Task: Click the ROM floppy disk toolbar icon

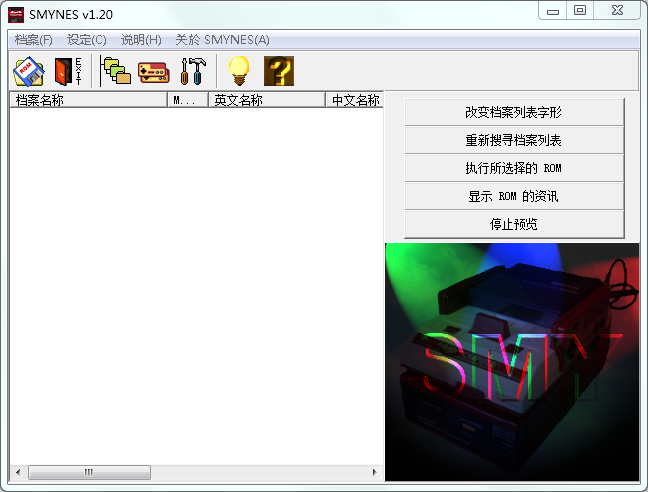Action: click(28, 71)
